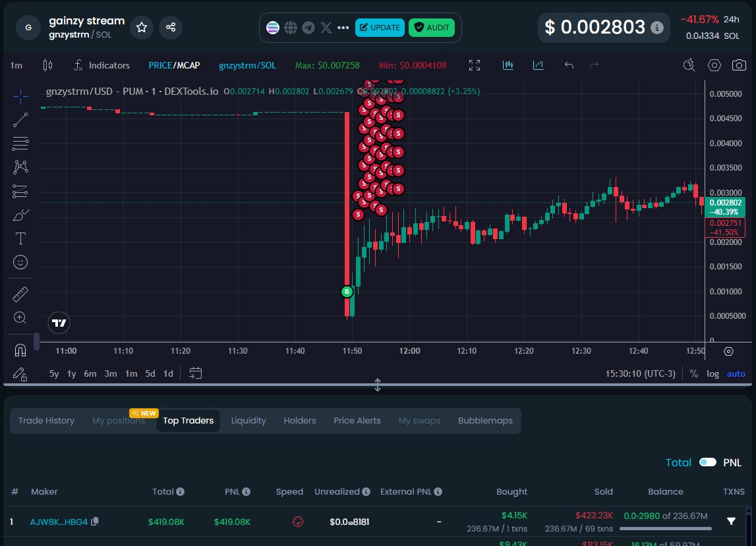
Task: Select the zoom in tool
Action: 20,317
